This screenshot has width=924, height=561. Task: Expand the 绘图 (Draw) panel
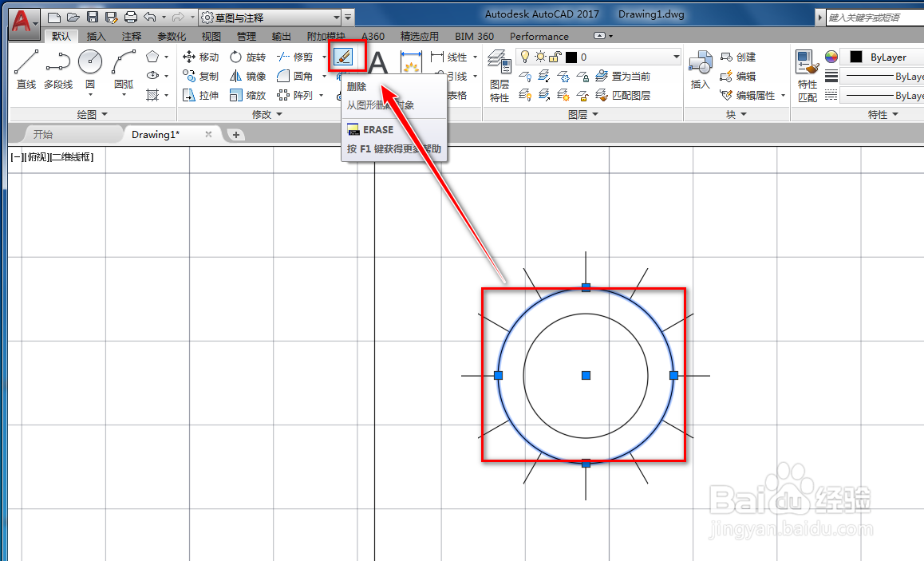(x=93, y=114)
